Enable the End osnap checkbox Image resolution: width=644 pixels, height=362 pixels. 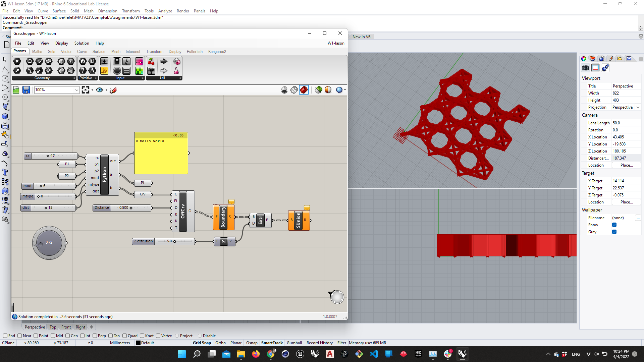pos(5,336)
